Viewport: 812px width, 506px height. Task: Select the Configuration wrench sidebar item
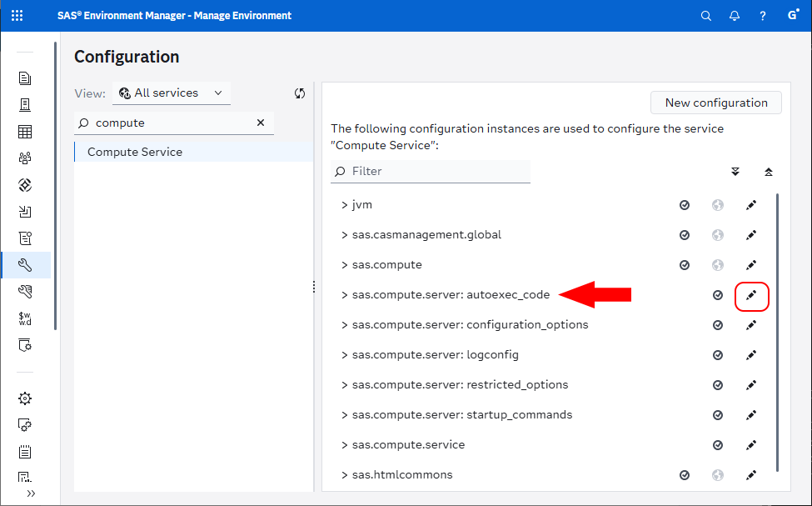(25, 265)
